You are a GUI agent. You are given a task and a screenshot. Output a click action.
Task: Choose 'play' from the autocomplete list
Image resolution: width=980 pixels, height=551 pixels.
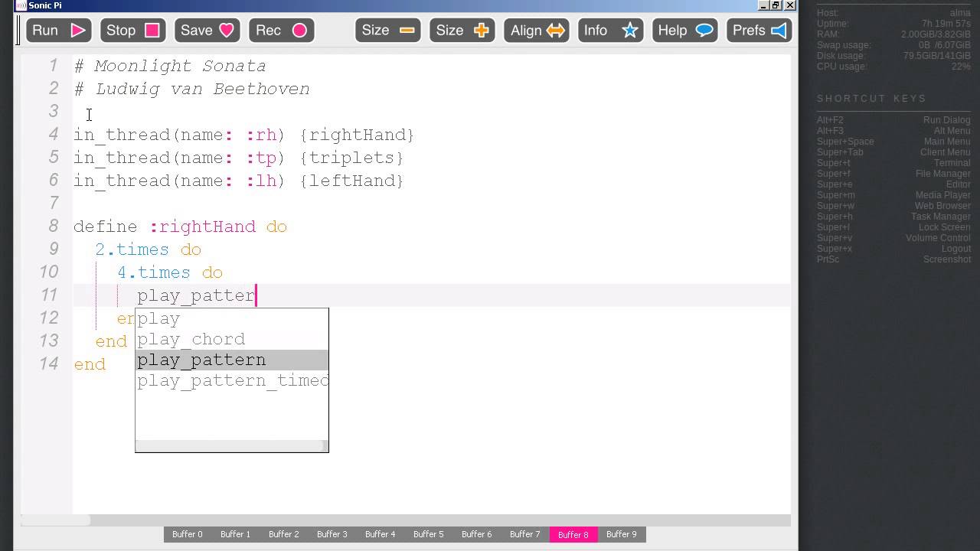pos(231,319)
